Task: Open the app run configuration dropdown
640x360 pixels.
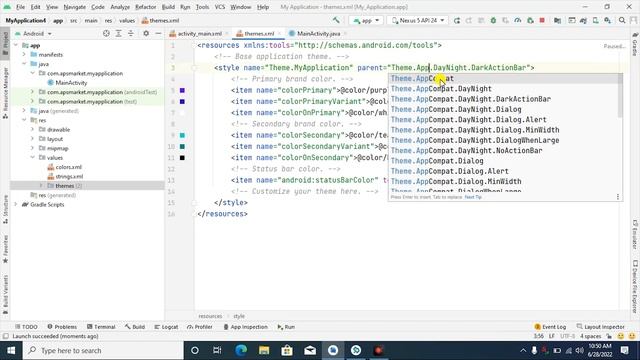Action: click(x=366, y=20)
